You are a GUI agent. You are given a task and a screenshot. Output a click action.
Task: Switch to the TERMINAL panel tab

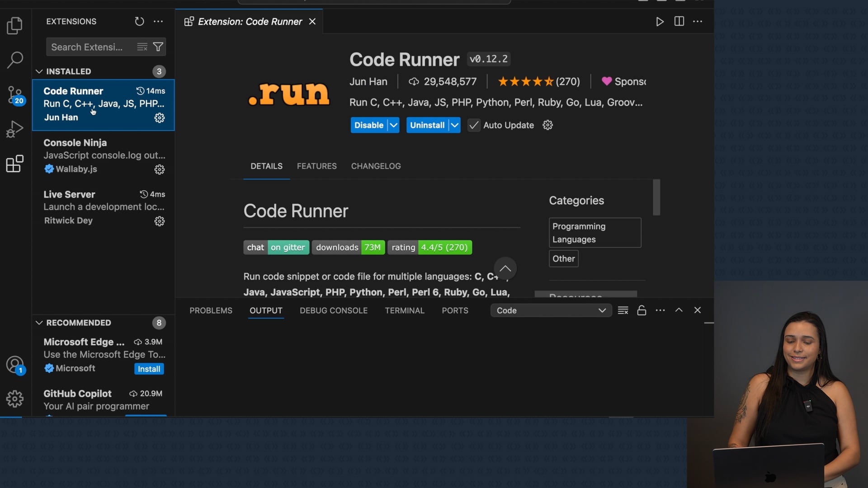404,310
